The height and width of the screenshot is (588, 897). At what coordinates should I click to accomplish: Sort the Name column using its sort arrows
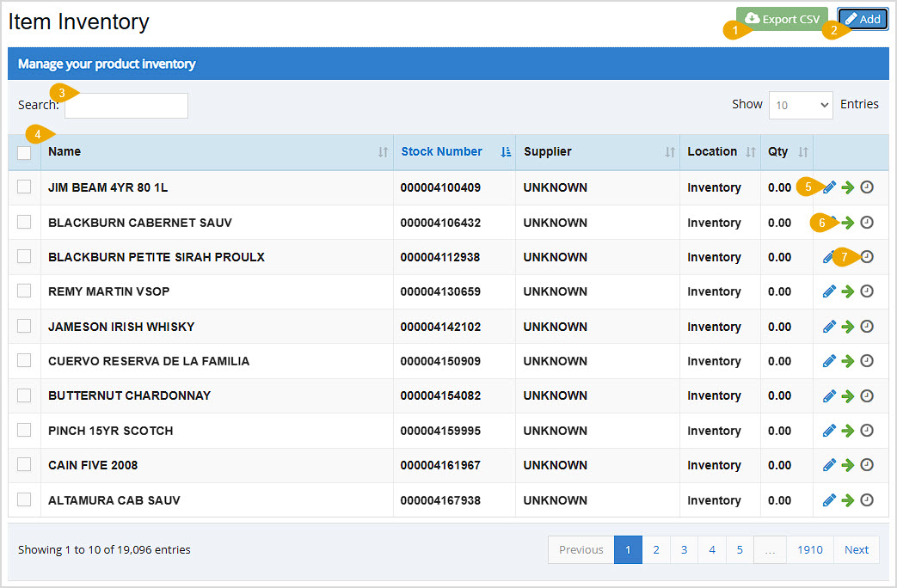(382, 151)
